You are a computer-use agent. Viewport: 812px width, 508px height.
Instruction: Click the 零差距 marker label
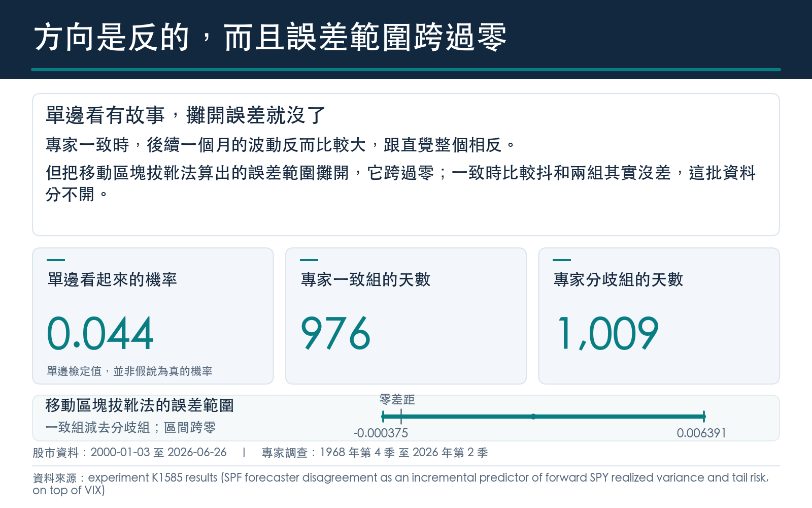tap(397, 400)
